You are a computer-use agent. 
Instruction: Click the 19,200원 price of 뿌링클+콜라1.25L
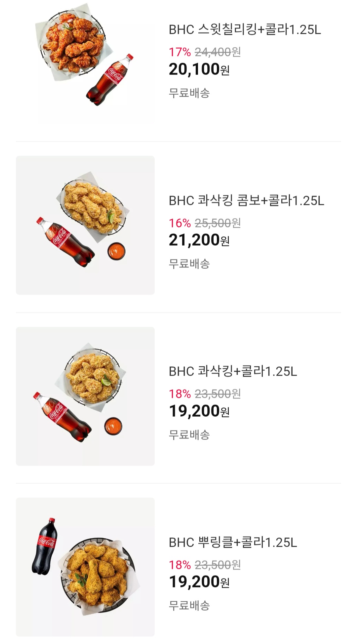click(x=199, y=582)
